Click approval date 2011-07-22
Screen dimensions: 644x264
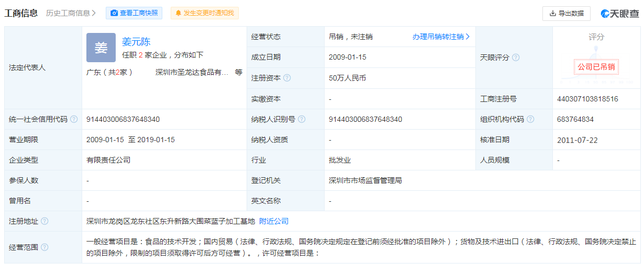pyautogui.click(x=578, y=140)
